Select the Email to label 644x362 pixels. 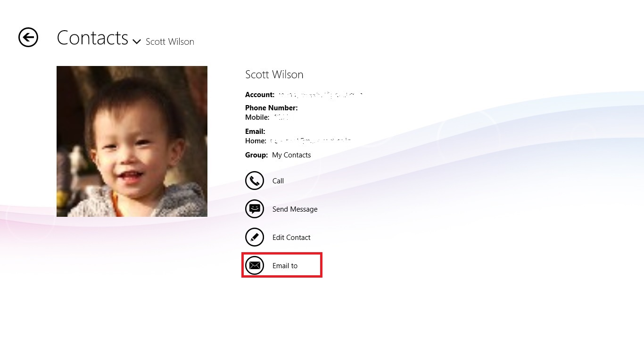tap(285, 266)
